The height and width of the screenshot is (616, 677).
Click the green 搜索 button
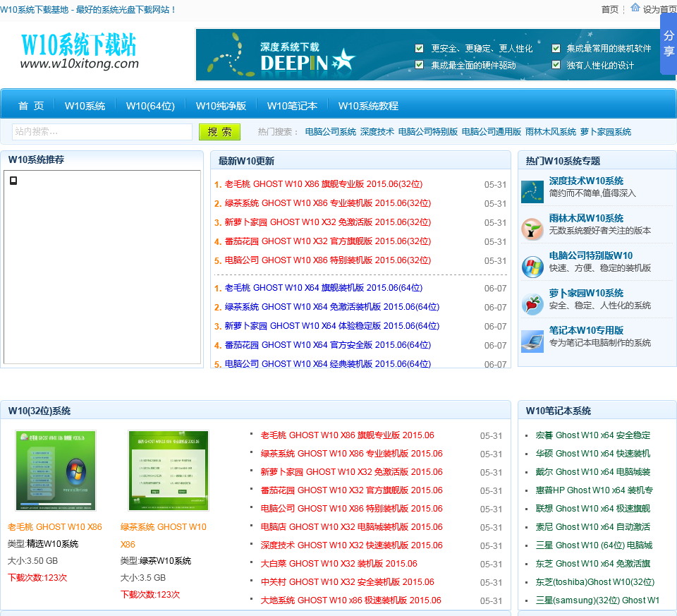click(x=219, y=132)
